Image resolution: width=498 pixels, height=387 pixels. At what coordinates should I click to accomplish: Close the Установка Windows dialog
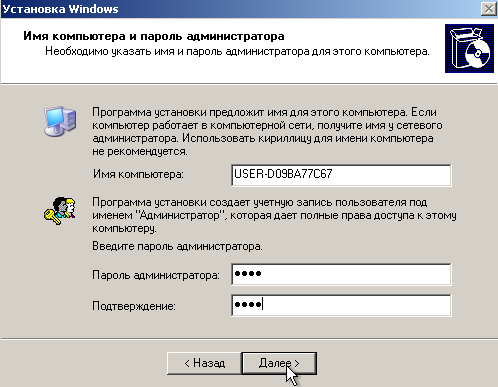489,9
